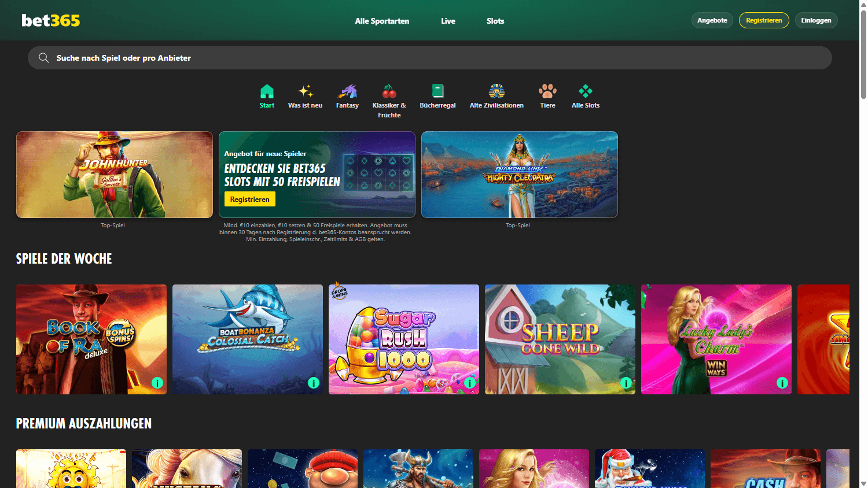Click the Angebote button

[712, 20]
